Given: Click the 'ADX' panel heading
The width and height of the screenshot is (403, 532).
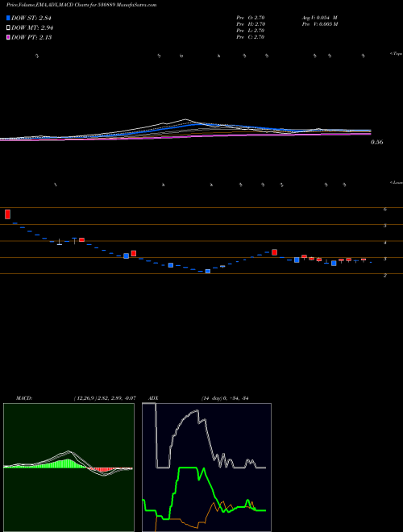Looking at the screenshot, I should 153,398.
